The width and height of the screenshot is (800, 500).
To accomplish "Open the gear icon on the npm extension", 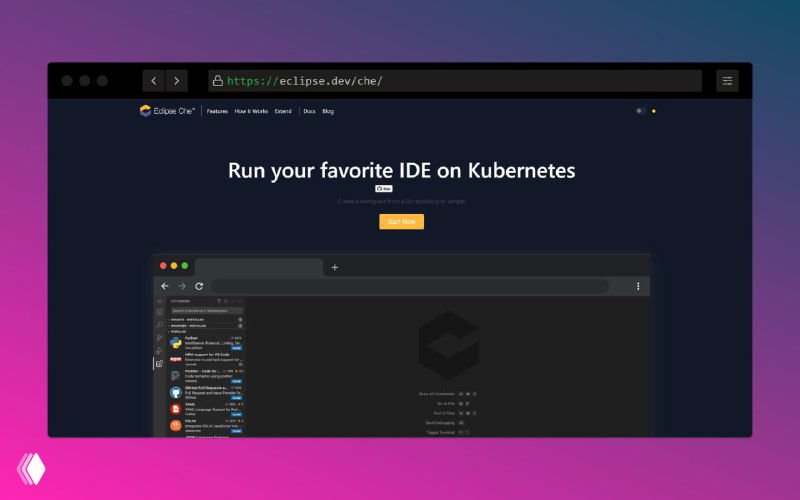I will tap(240, 364).
